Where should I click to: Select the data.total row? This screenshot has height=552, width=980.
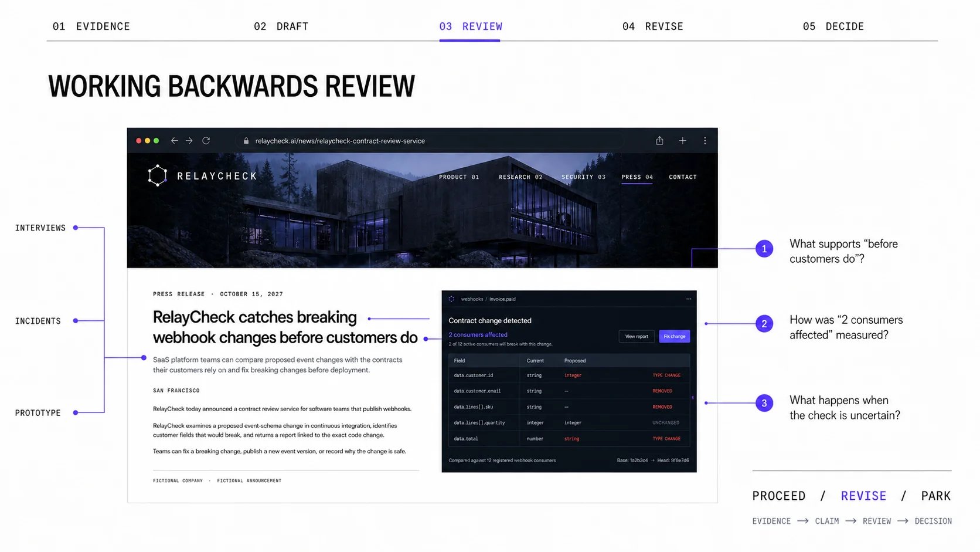569,439
